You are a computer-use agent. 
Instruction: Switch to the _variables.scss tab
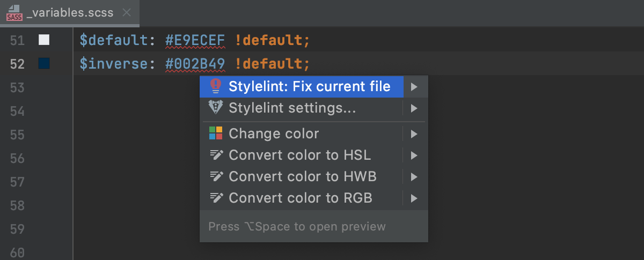70,13
